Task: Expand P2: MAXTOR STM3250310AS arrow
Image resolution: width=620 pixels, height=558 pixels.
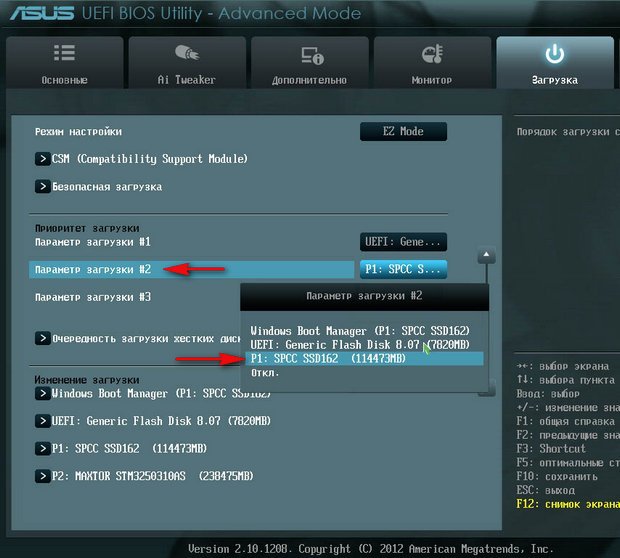Action: click(x=43, y=476)
